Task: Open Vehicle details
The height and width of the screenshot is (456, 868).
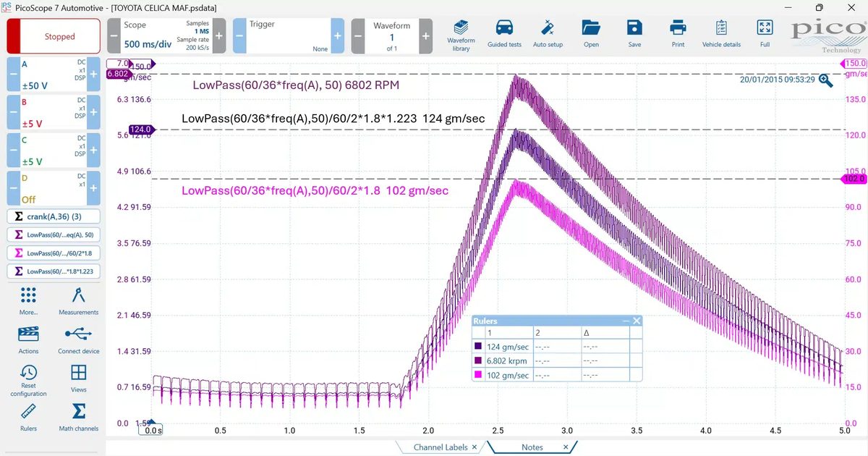Action: point(721,33)
